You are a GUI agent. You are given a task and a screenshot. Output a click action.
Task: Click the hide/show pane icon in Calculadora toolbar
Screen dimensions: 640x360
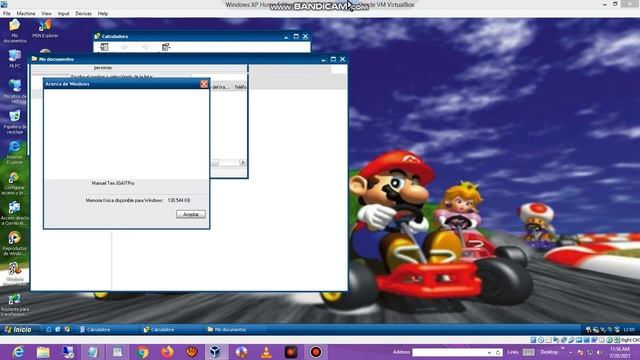[x=104, y=47]
